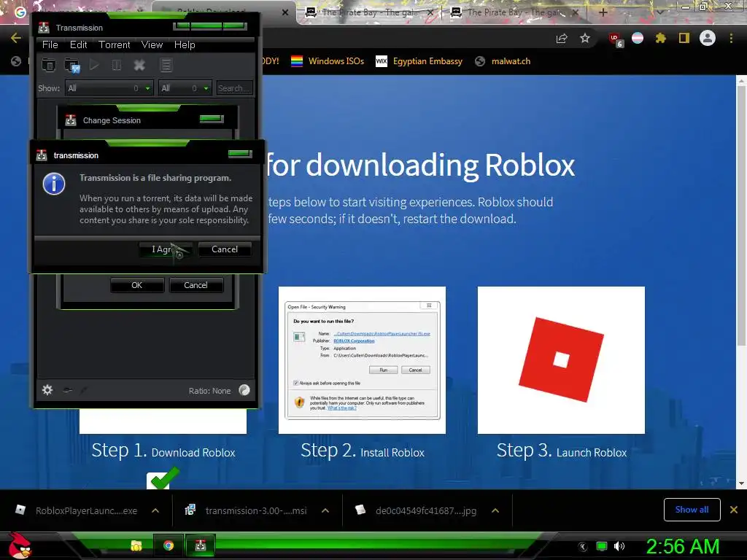
Task: Open the Help menu in Transmission
Action: (185, 44)
